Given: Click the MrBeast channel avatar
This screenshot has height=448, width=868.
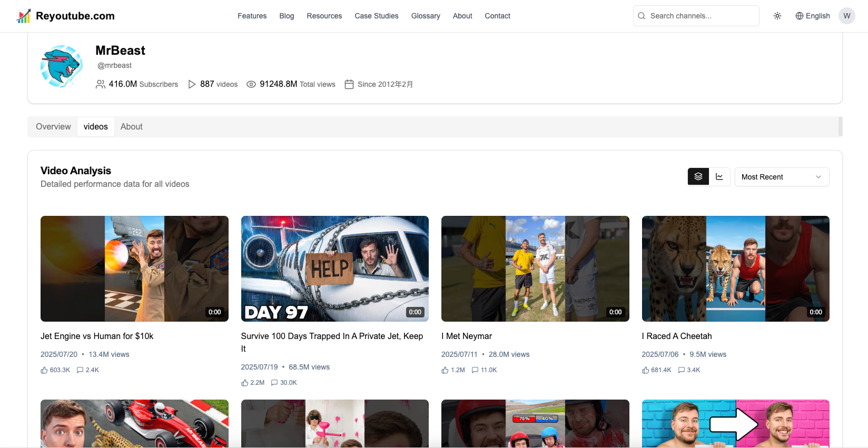Looking at the screenshot, I should coord(62,66).
